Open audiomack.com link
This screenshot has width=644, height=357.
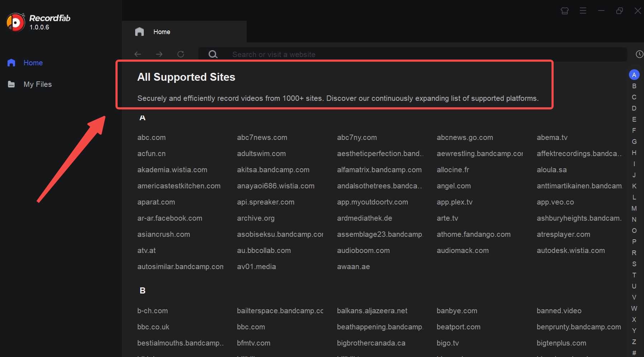pos(463,250)
